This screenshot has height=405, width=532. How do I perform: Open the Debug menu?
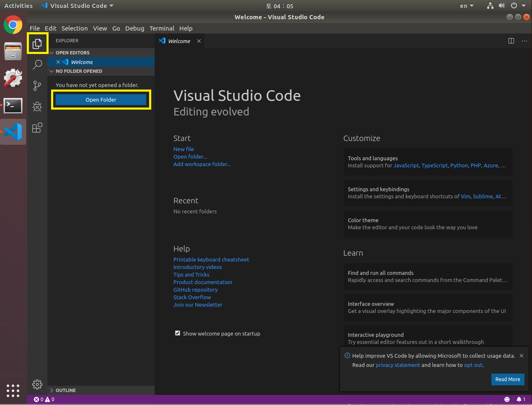click(134, 28)
